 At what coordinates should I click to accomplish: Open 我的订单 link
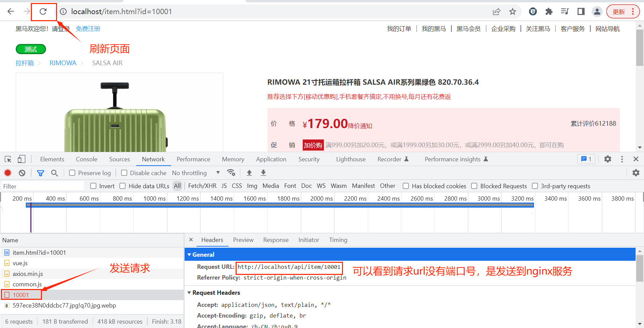(x=399, y=29)
